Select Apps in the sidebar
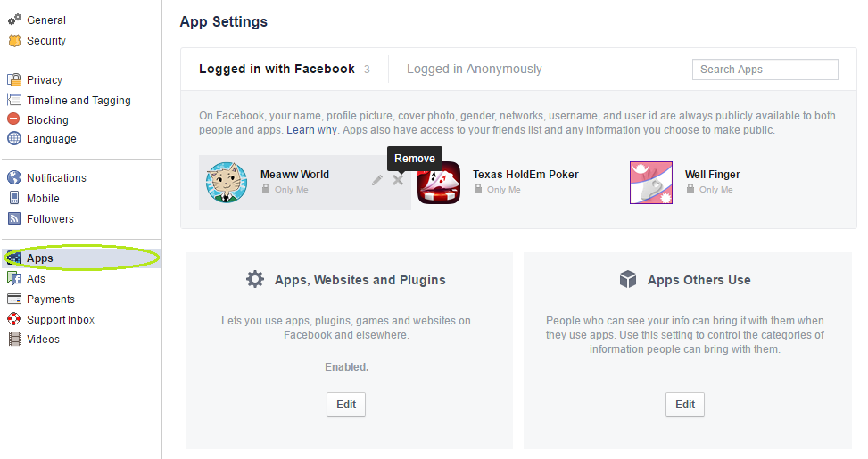Screen dimensions: 868x459 coord(82,258)
